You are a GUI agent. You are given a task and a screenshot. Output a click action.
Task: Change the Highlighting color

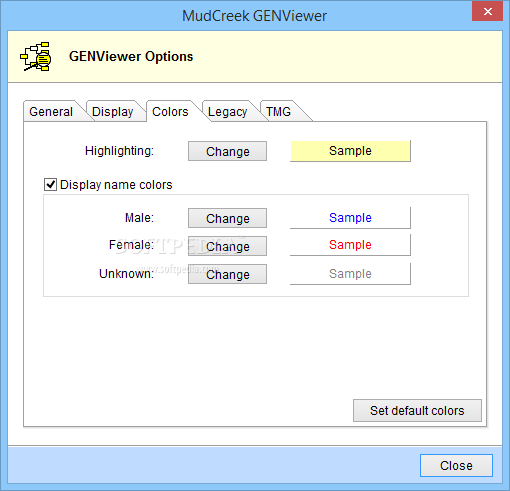coord(227,151)
